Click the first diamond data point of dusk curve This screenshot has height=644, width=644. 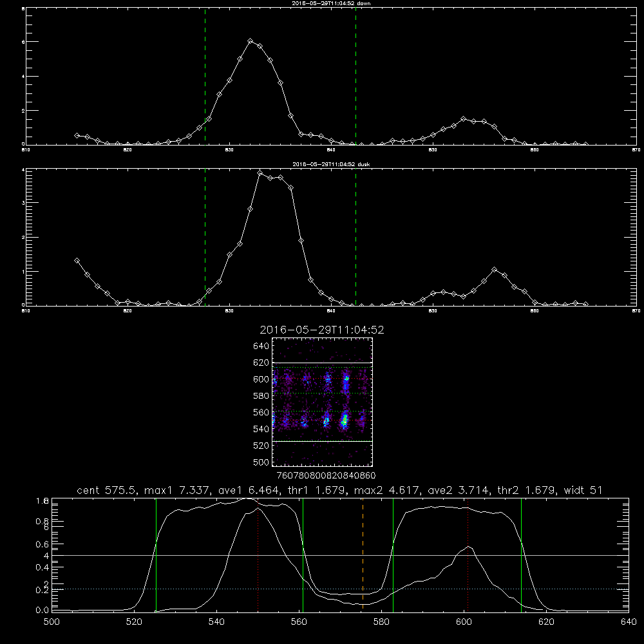click(x=77, y=260)
